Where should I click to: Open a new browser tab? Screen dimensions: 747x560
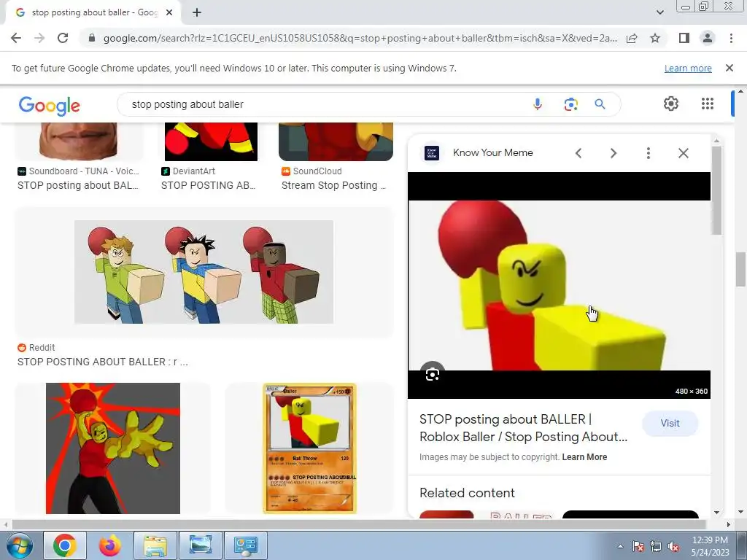(x=197, y=13)
